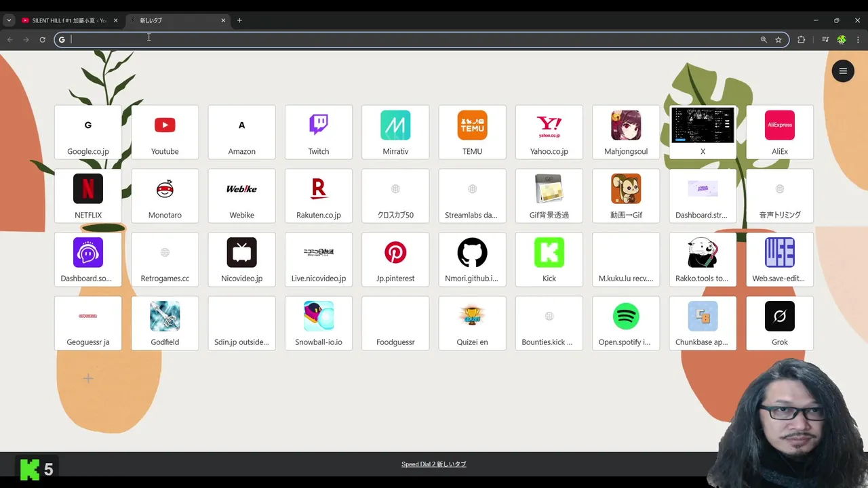Open the 動画→Gif tile

tap(626, 196)
